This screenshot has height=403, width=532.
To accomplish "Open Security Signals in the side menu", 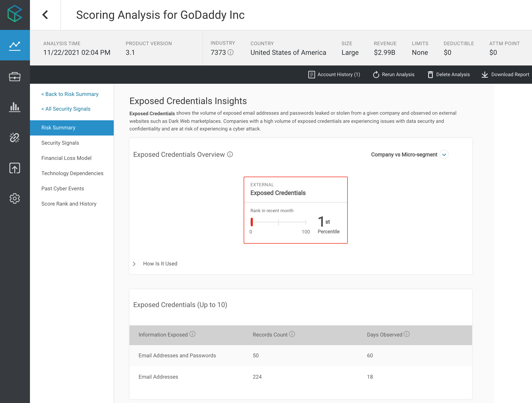I will point(60,143).
